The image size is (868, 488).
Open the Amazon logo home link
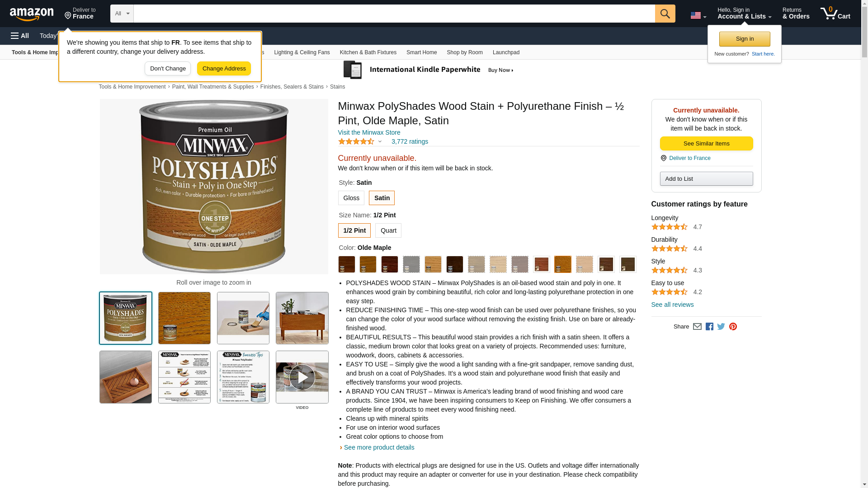click(32, 14)
